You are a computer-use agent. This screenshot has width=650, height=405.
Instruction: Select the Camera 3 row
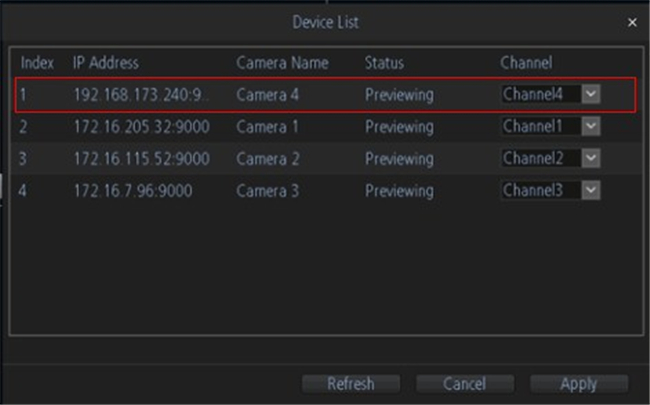(x=325, y=191)
